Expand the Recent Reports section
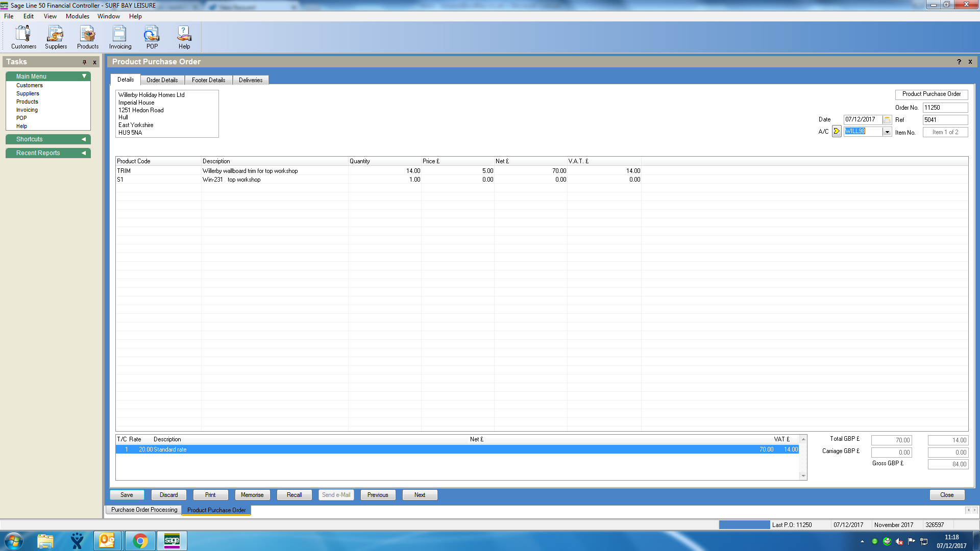The width and height of the screenshot is (980, 551). click(84, 153)
